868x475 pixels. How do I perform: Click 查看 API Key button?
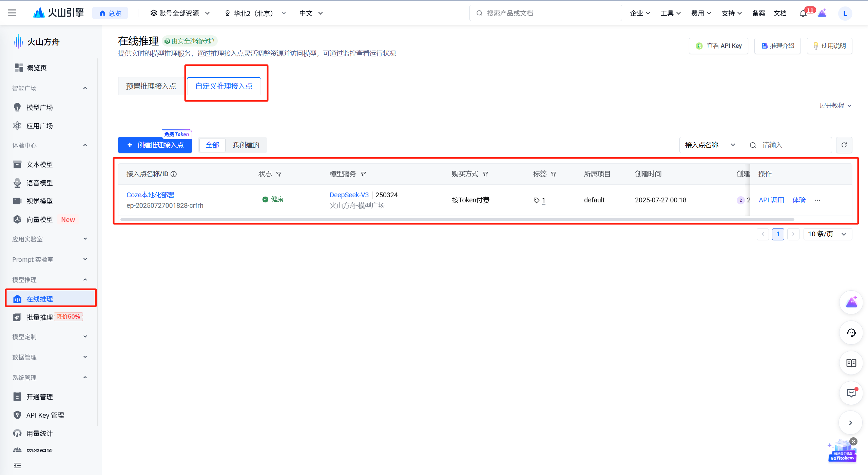718,46
